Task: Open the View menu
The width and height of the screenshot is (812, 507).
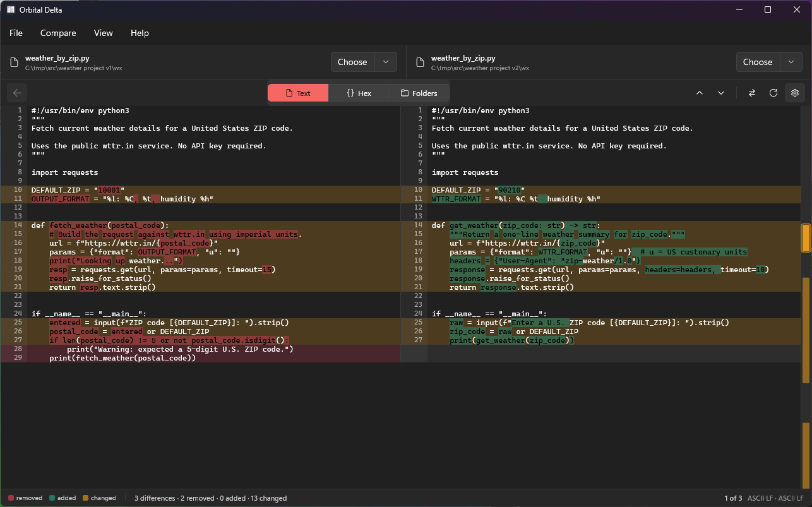Action: [104, 33]
